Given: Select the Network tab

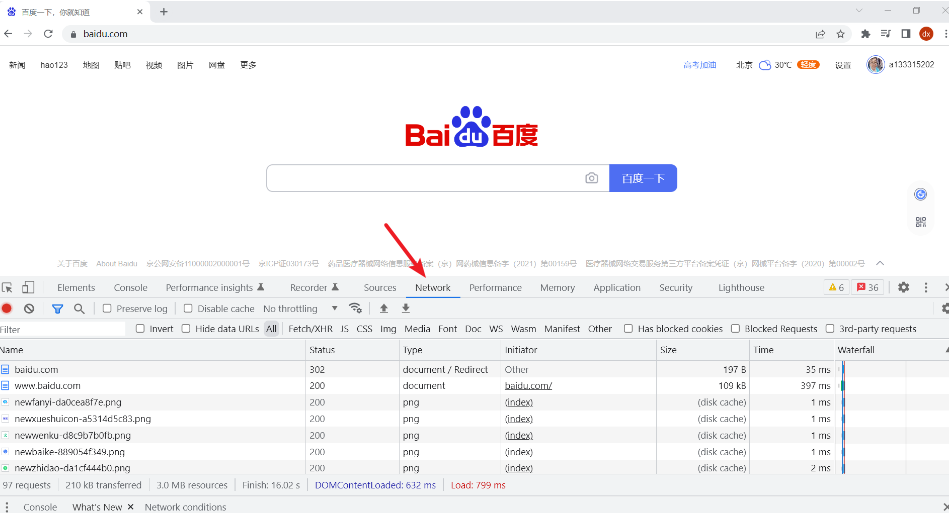Looking at the screenshot, I should coord(433,288).
